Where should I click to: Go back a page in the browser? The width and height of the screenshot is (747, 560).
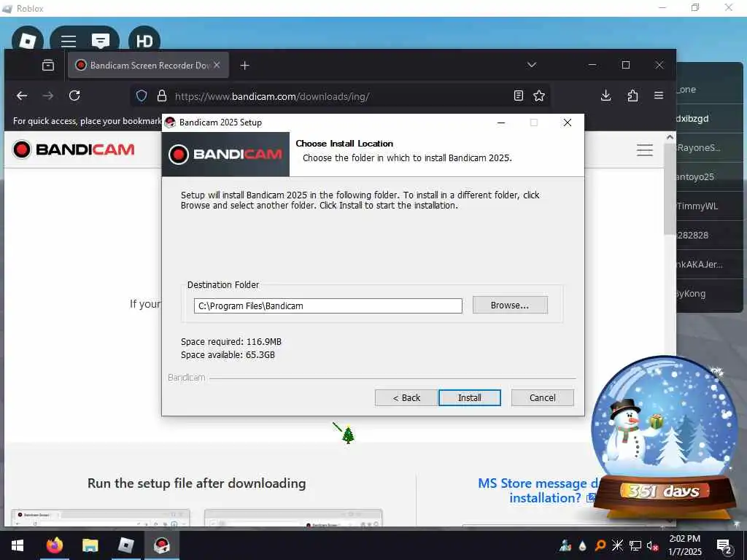point(22,96)
